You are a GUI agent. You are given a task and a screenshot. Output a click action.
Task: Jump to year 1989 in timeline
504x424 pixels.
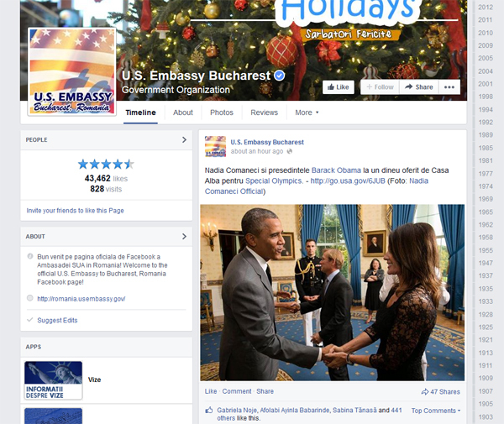[x=485, y=135]
